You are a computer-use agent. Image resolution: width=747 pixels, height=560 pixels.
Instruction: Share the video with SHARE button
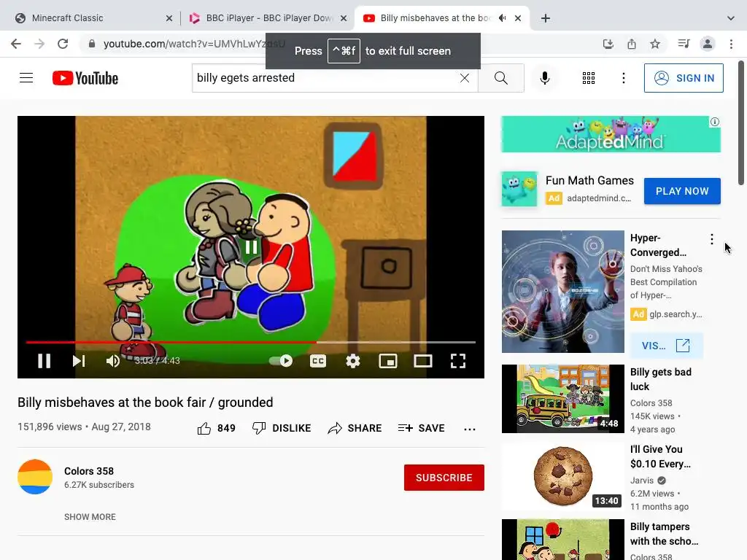[x=355, y=428]
